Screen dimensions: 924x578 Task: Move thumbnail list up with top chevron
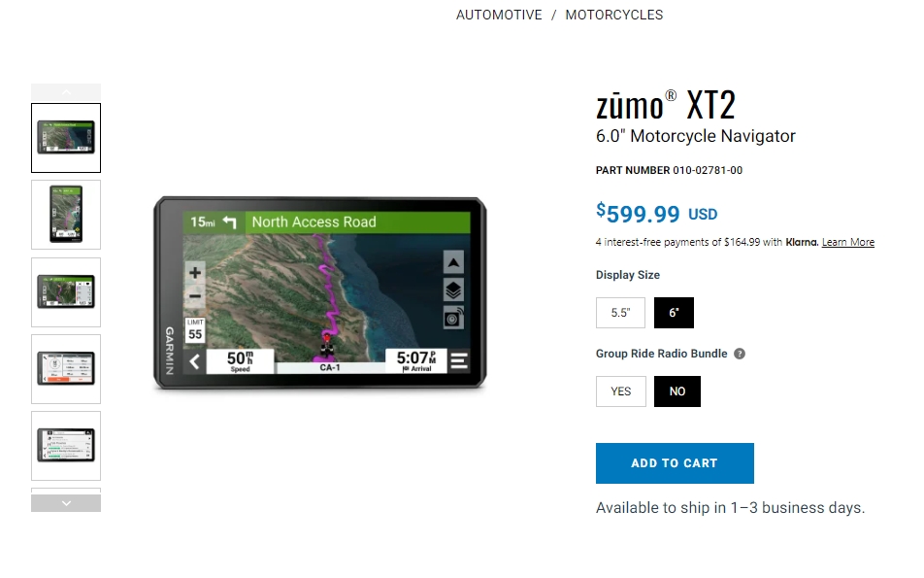click(x=66, y=92)
